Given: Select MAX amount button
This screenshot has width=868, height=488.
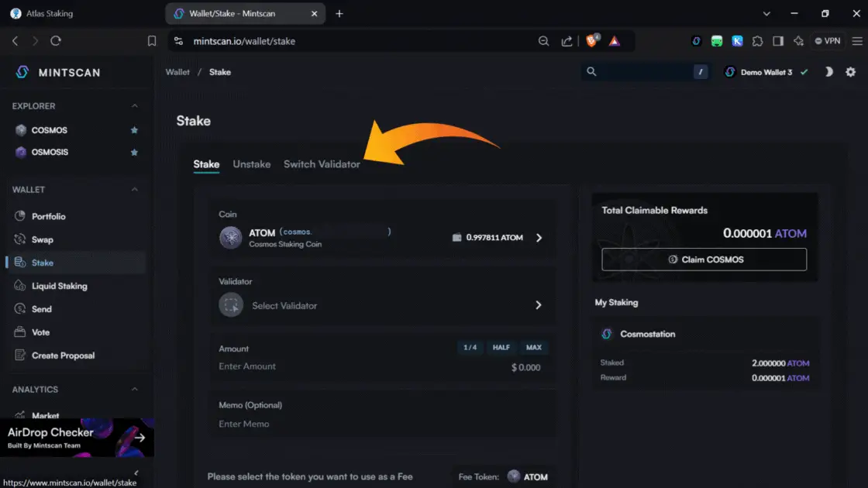Looking at the screenshot, I should click(x=533, y=348).
